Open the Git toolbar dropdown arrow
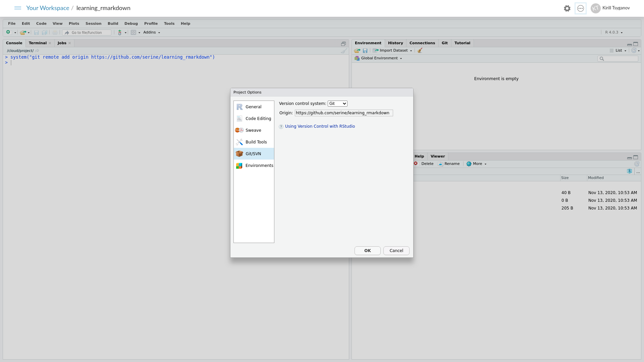Viewport: 644px width, 362px height. pos(125,33)
